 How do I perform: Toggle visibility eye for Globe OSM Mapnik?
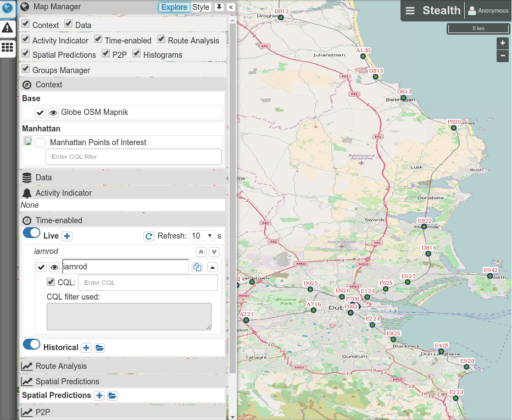click(x=53, y=112)
